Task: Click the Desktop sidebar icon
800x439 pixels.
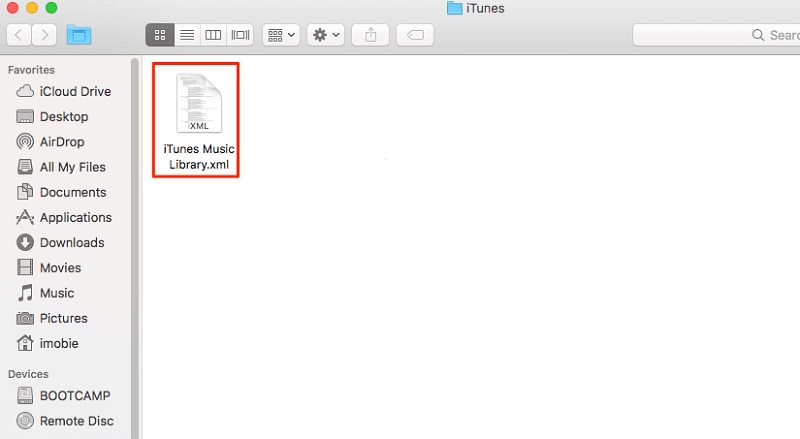Action: click(x=25, y=116)
